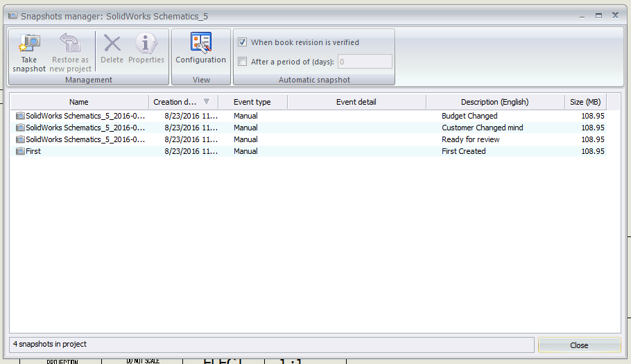
Task: Sort by Size (MB) column header
Action: (585, 102)
